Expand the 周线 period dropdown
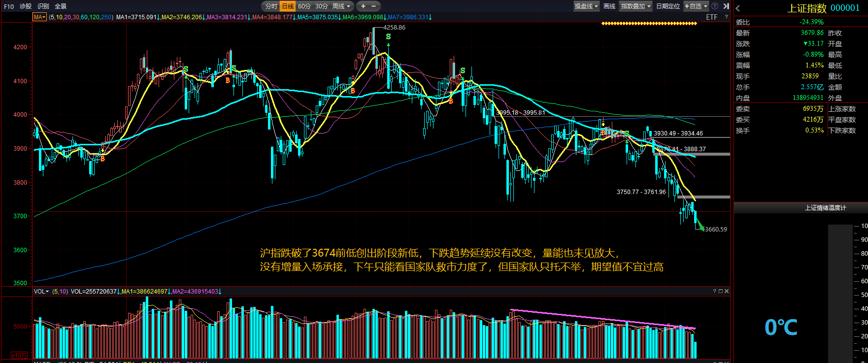The width and height of the screenshot is (868, 363). pyautogui.click(x=342, y=6)
